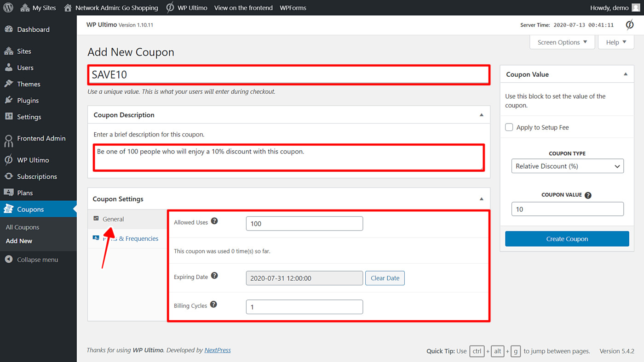
Task: Collapse menu text in sidebar
Action: pyautogui.click(x=38, y=260)
